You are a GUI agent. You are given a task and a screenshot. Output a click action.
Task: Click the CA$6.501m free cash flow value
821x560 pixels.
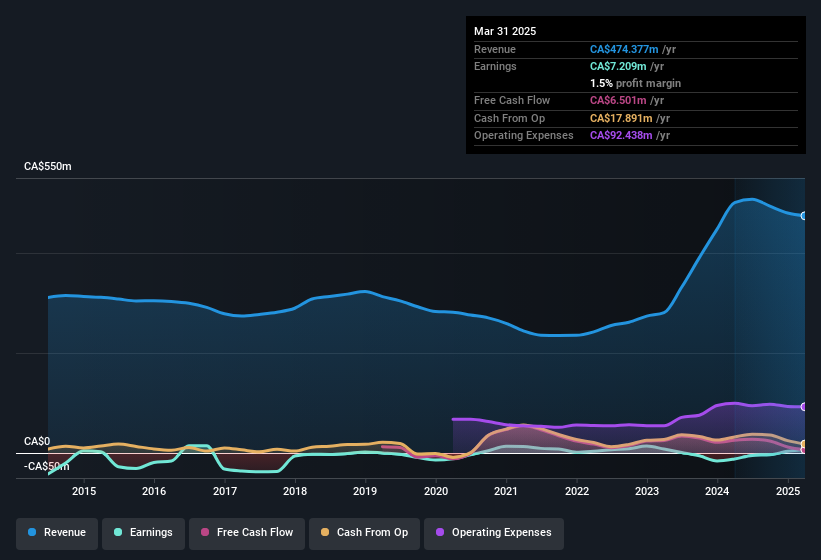point(618,100)
